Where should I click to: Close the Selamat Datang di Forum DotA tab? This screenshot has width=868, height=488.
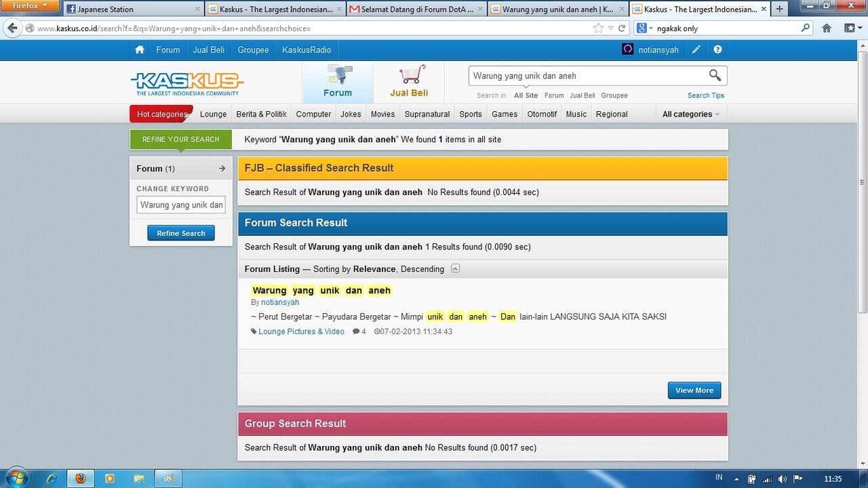[481, 9]
